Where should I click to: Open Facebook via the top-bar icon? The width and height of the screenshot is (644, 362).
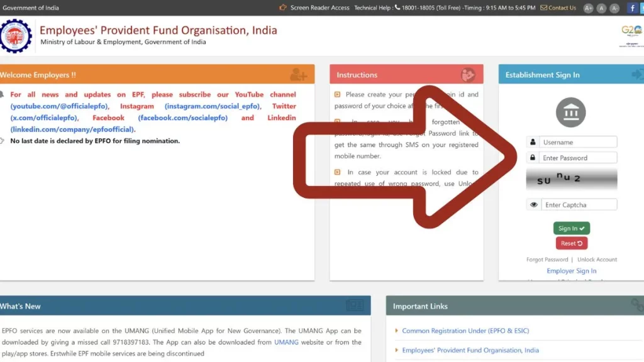coord(631,8)
